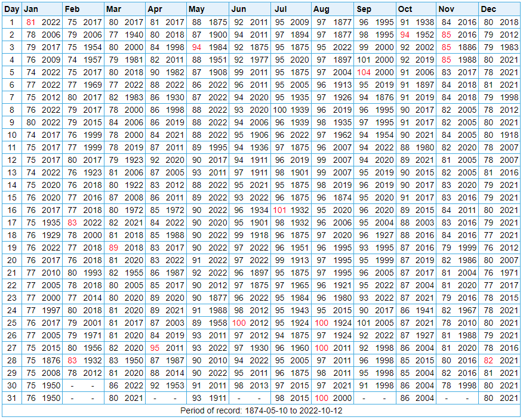The height and width of the screenshot is (420, 523).
Task: Click the red 81 value in January
Action: tap(31, 22)
